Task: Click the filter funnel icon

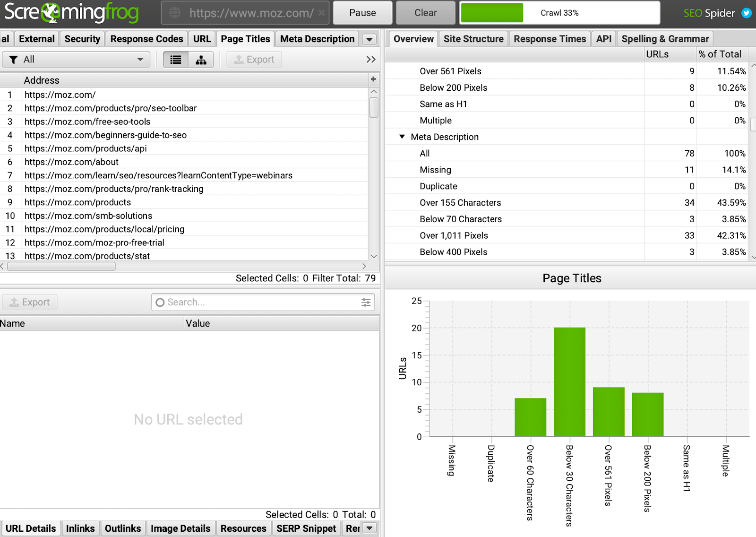Action: 14,60
